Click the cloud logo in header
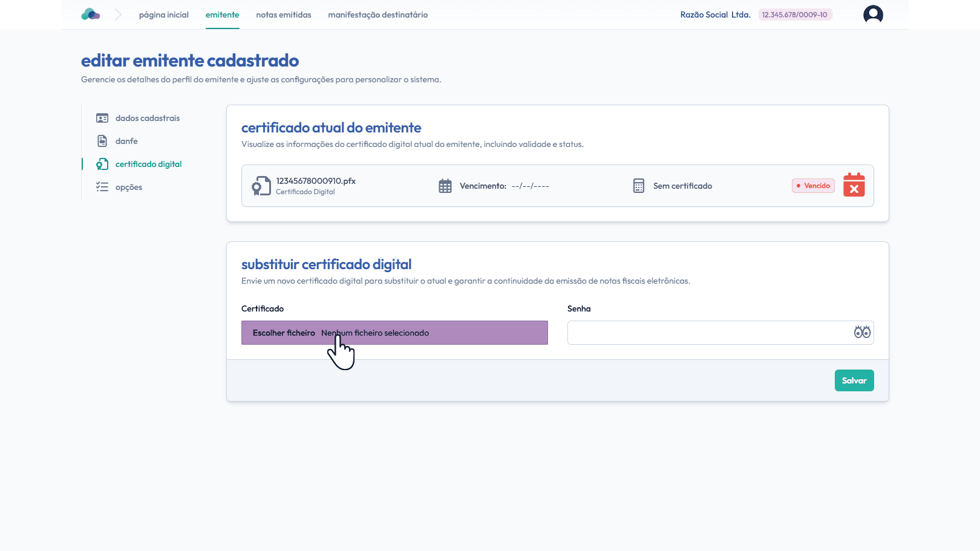Viewport: 980px width, 551px height. tap(91, 15)
